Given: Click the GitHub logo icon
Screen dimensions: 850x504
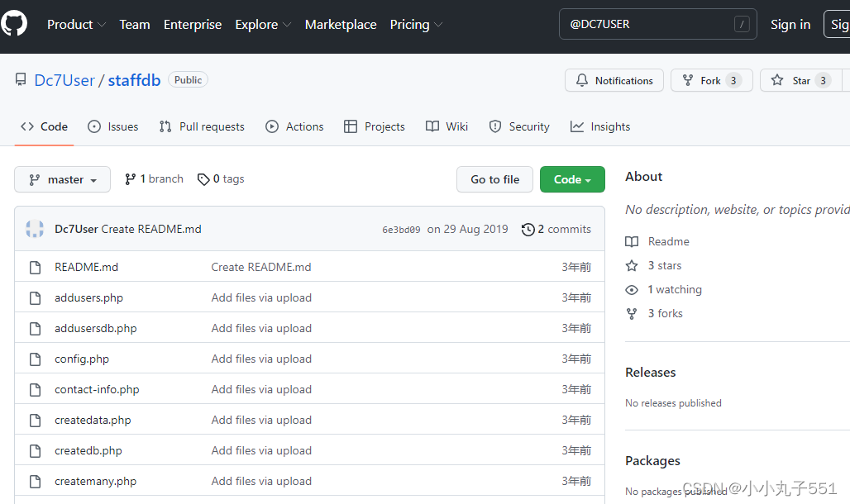Looking at the screenshot, I should click(x=14, y=24).
